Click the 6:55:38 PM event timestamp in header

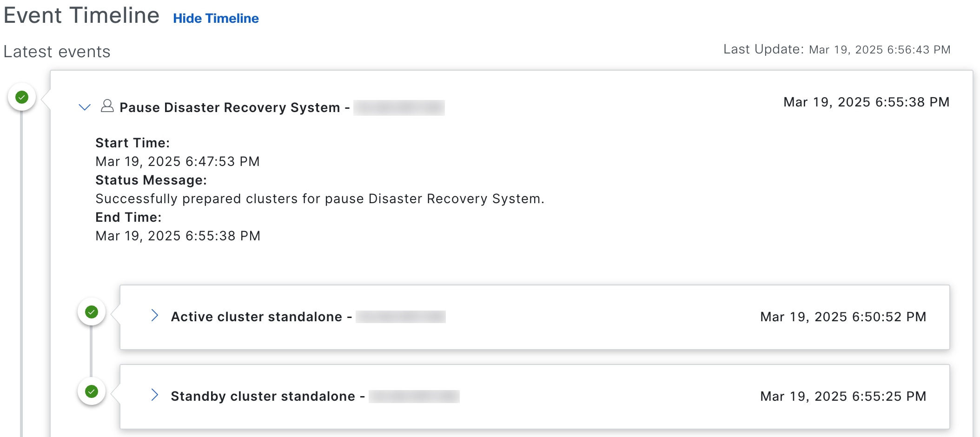(x=866, y=102)
